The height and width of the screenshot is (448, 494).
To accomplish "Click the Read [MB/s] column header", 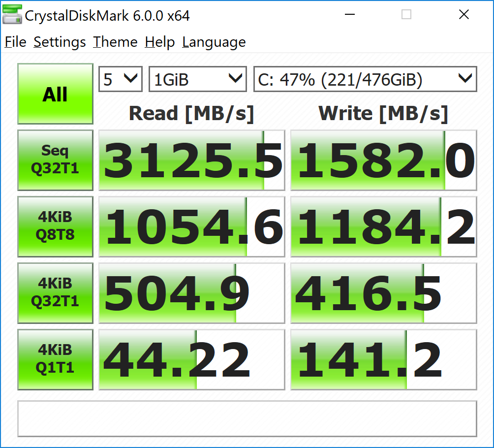I will pos(191,114).
